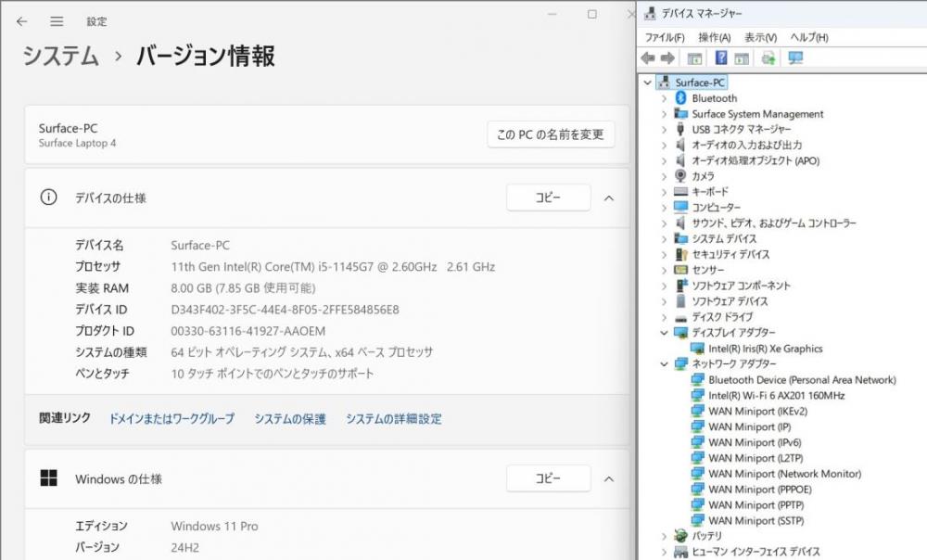Image resolution: width=927 pixels, height=560 pixels.
Task: Collapse the ネットワーク アダプター node arrow
Action: (664, 364)
